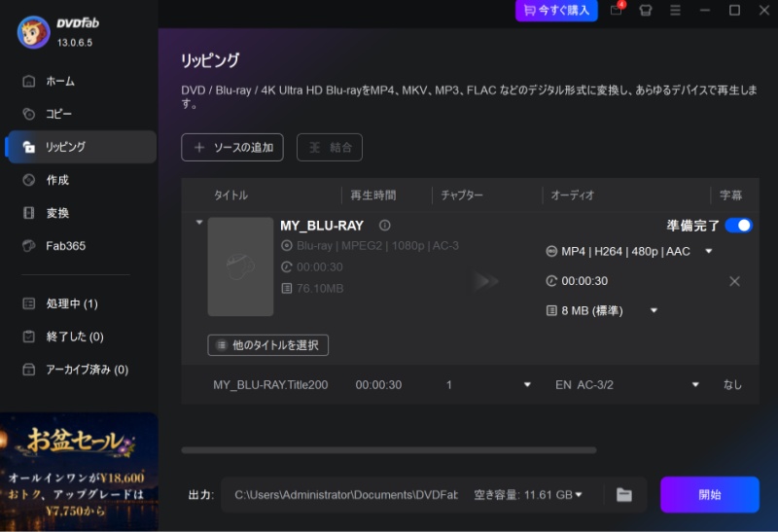
Task: Click the output size icon beside 8 MB
Action: click(551, 310)
